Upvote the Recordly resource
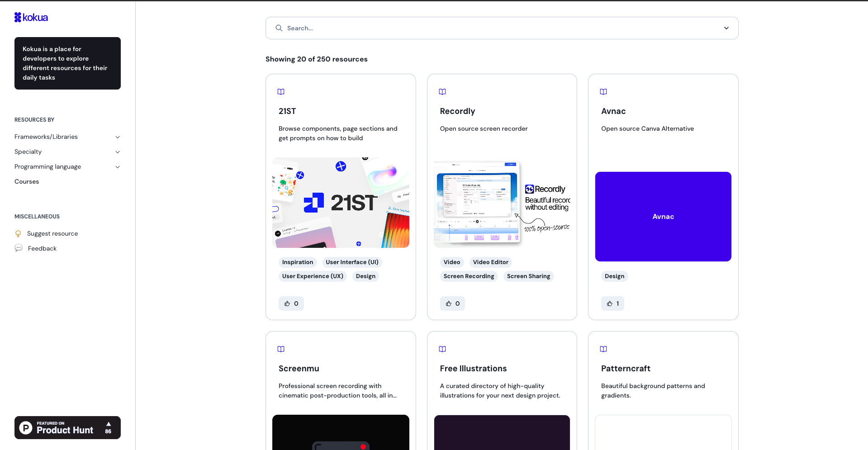This screenshot has height=450, width=868. pyautogui.click(x=452, y=303)
